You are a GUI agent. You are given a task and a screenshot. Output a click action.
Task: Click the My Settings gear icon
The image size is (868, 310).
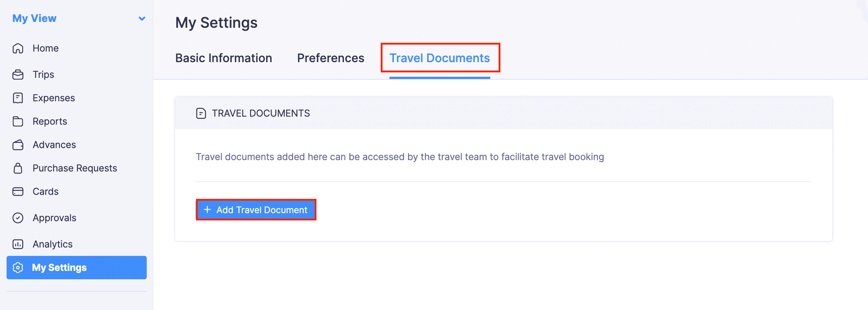click(18, 268)
